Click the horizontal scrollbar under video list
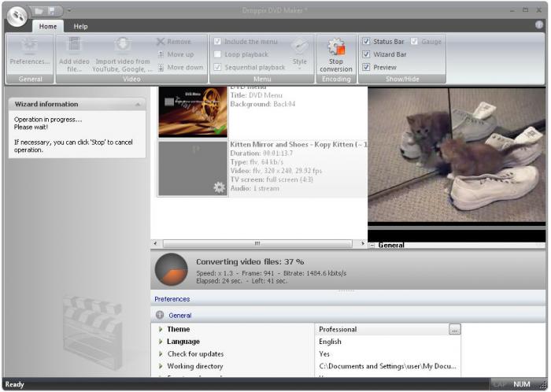This screenshot has height=392, width=551. pyautogui.click(x=257, y=244)
